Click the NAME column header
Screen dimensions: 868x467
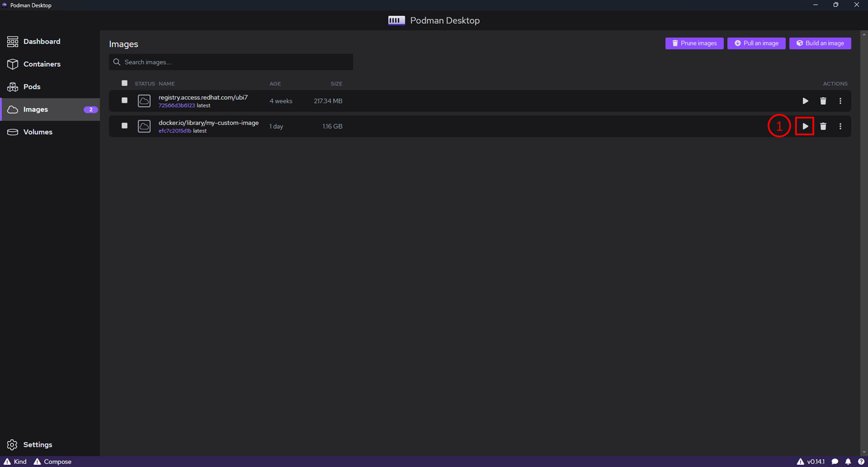[x=166, y=84]
